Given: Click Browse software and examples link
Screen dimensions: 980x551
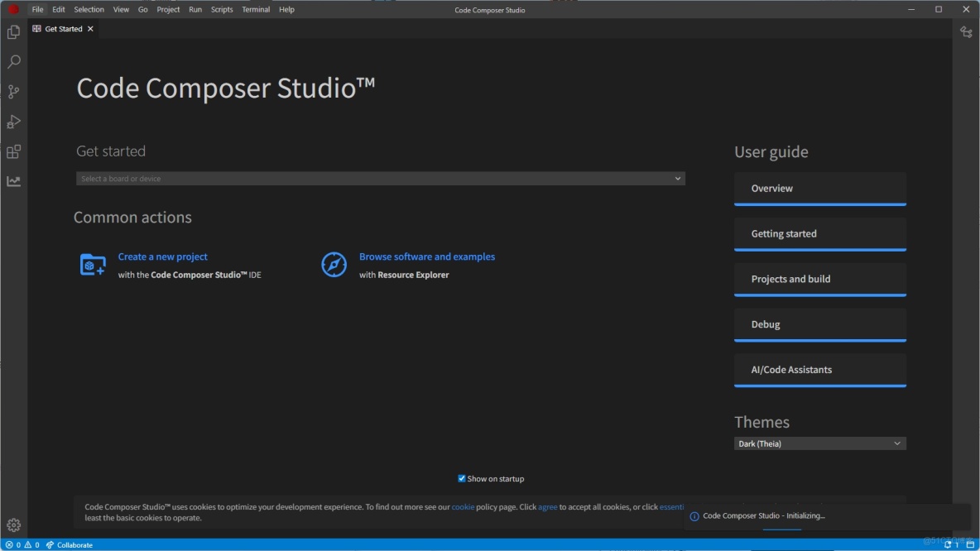Looking at the screenshot, I should point(426,256).
